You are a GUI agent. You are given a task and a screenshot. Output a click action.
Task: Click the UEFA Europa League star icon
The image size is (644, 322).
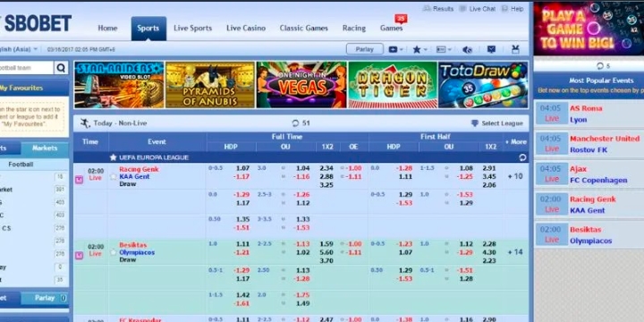[114, 157]
